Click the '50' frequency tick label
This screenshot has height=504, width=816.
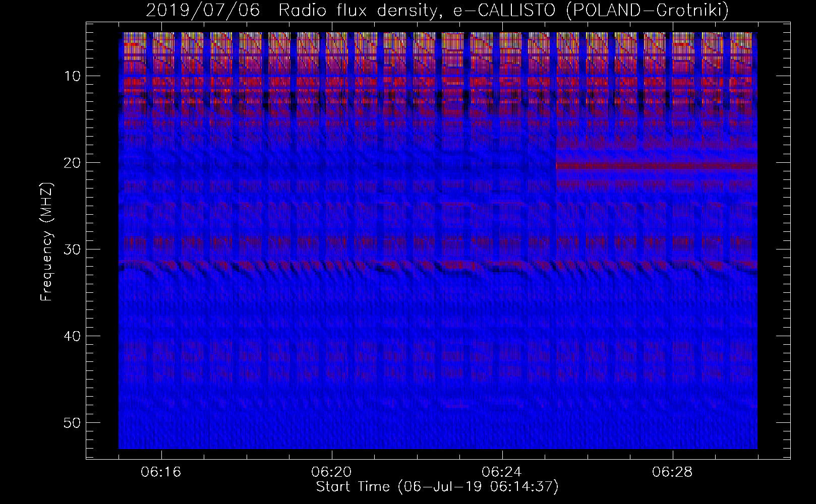[x=73, y=422]
